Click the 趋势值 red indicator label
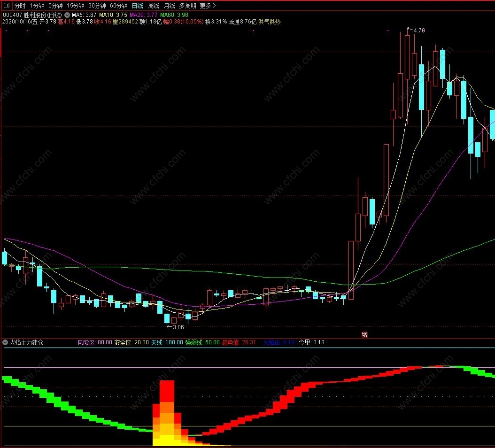Viewport: 495px width, 448px height. click(239, 342)
